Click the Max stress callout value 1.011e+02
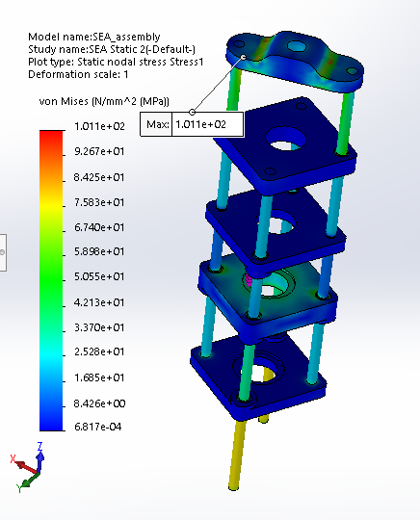Screen dimensions: 420x520 coord(200,124)
